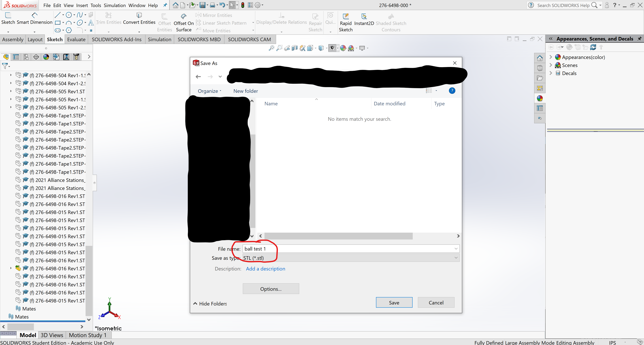Click the file list horizontal scrollbar

click(338, 236)
